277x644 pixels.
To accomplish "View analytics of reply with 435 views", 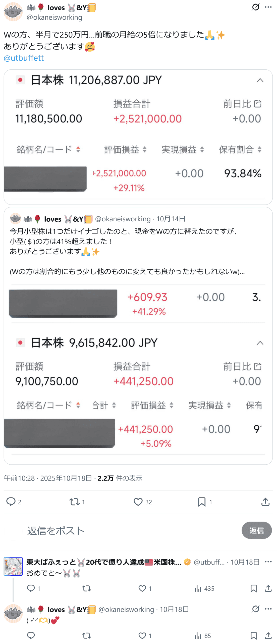I will coord(198,588).
